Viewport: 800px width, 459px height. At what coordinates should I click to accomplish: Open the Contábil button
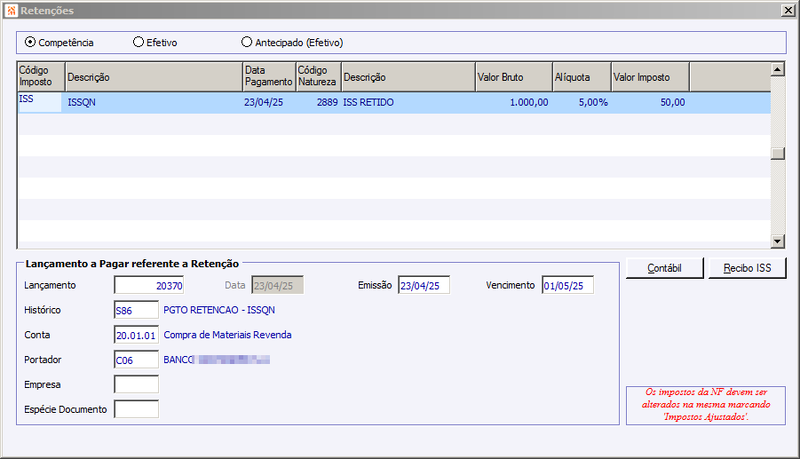664,268
